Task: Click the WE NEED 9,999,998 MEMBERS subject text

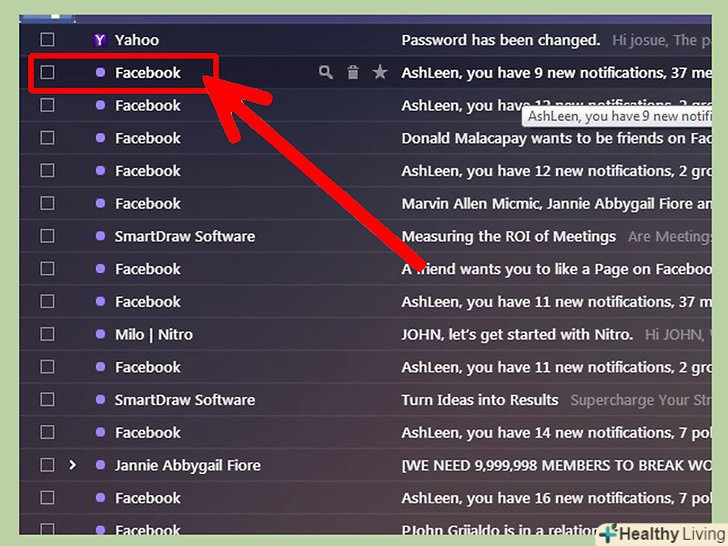Action: [x=556, y=466]
